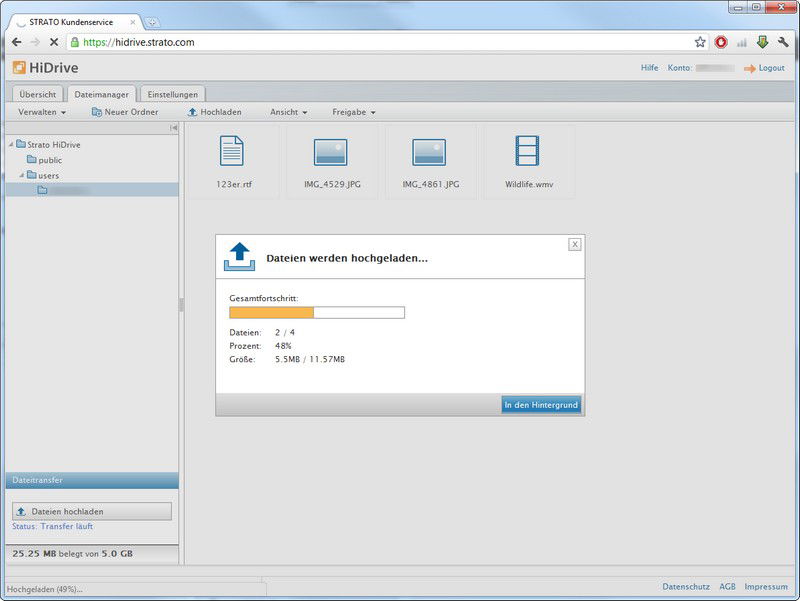
Task: Click the Logout arrow icon
Action: (749, 68)
